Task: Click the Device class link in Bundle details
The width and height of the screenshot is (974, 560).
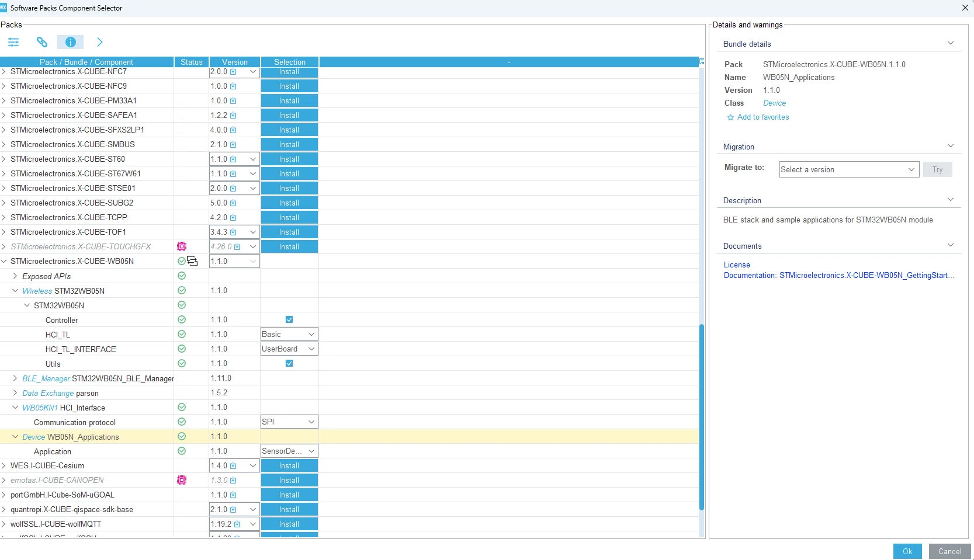Action: (775, 103)
